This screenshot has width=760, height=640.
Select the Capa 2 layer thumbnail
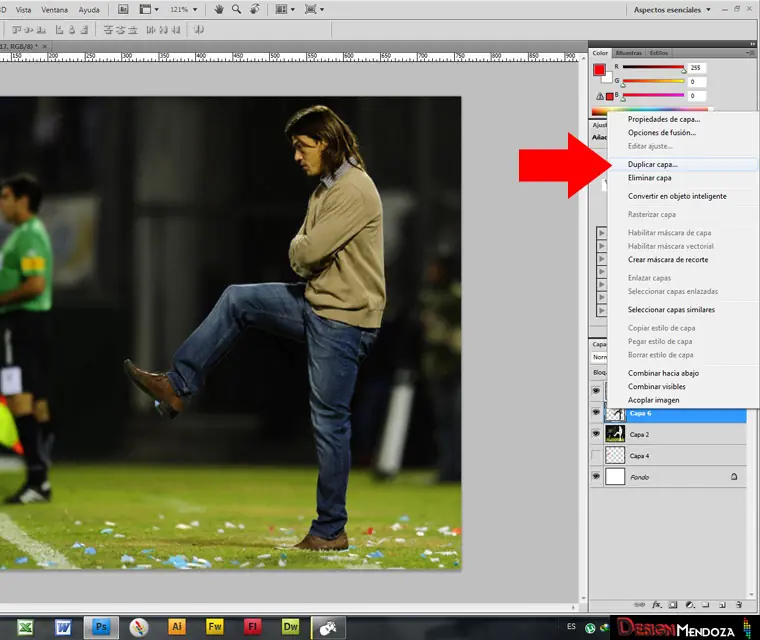point(615,434)
